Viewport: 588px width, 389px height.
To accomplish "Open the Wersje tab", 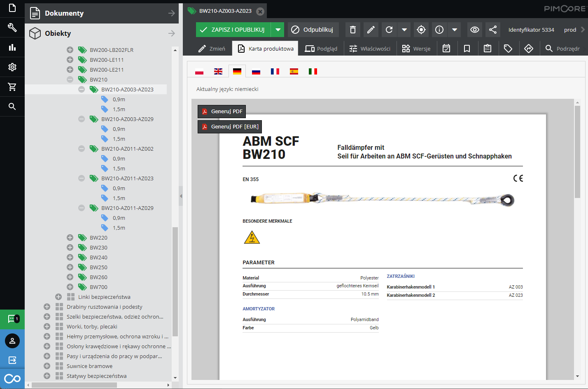I will (x=416, y=49).
